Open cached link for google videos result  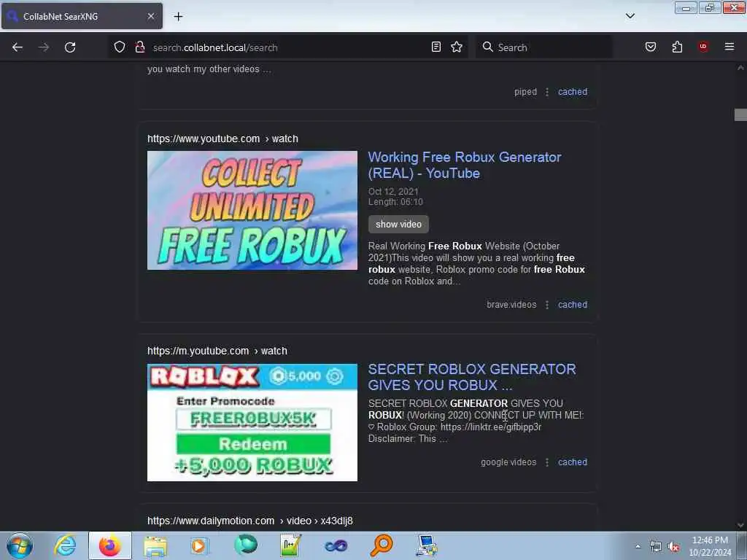point(573,462)
